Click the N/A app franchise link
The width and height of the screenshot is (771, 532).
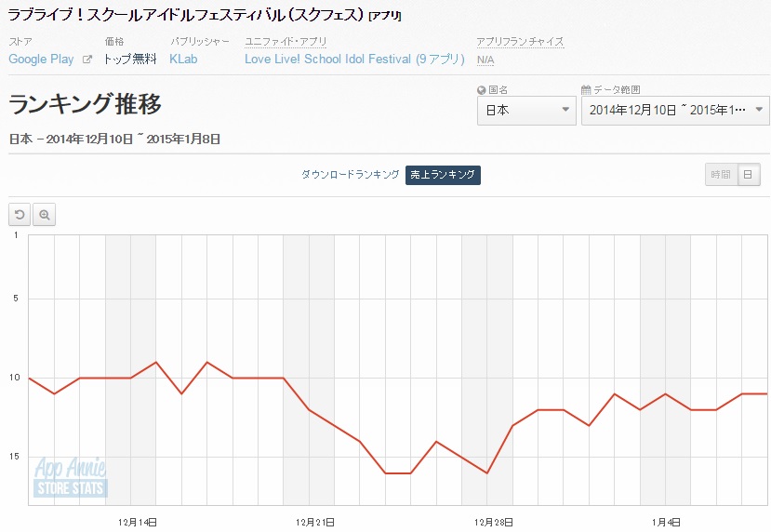point(485,60)
